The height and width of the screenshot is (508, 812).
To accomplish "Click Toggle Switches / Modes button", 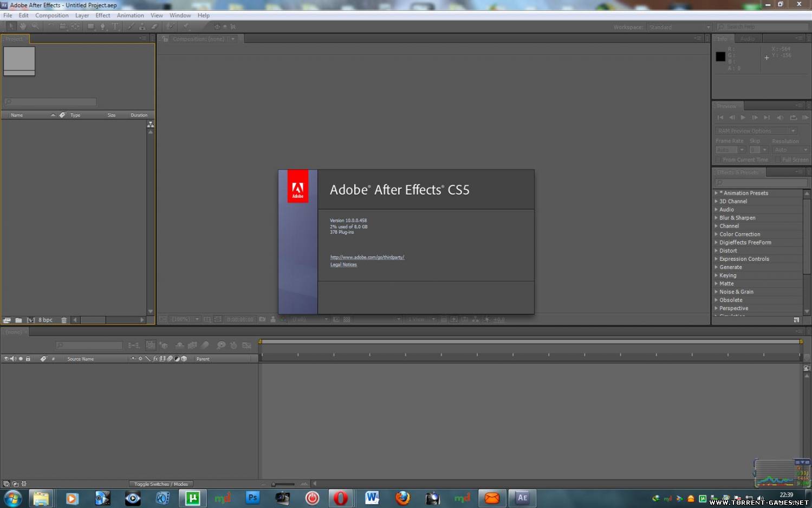I will pyautogui.click(x=161, y=484).
